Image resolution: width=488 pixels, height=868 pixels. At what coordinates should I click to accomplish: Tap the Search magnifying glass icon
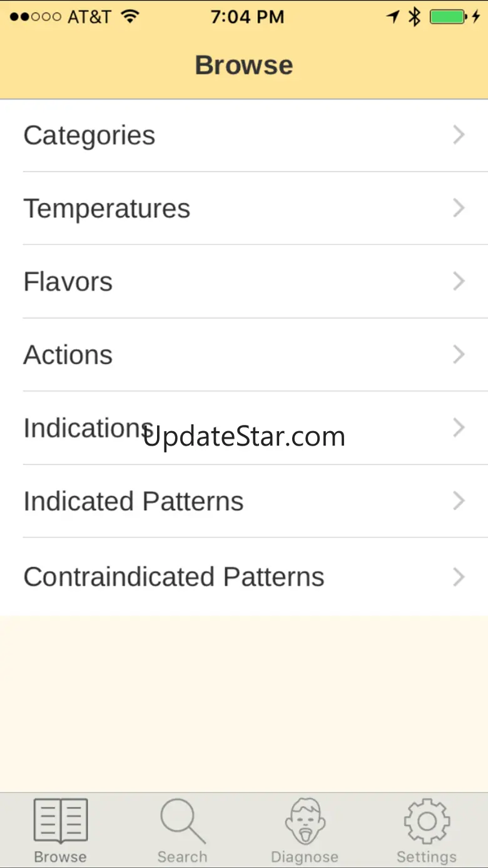coord(182,820)
